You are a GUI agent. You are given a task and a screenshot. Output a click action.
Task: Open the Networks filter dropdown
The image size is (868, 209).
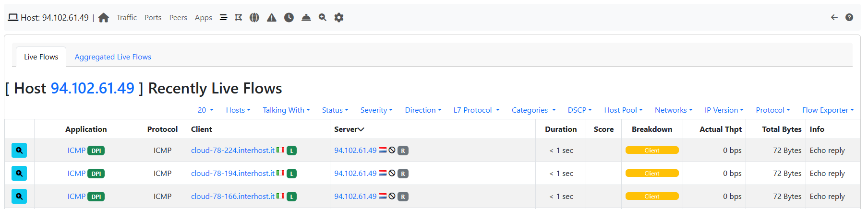pos(674,110)
